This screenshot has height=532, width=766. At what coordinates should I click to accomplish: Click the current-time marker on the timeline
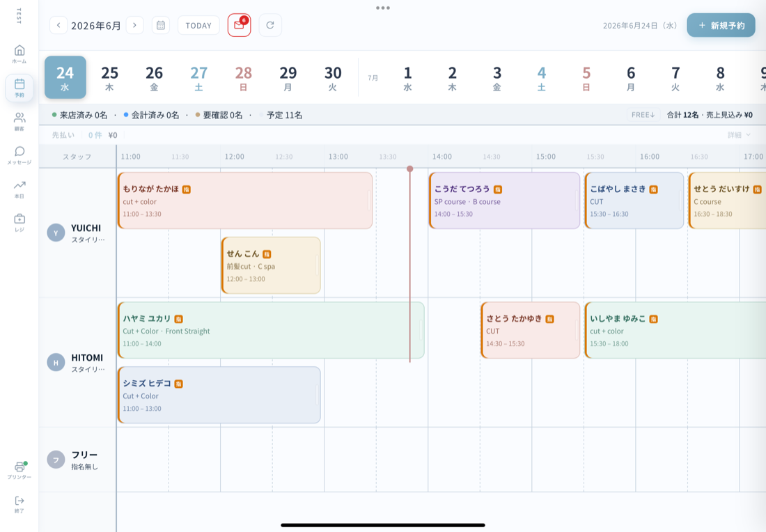point(410,169)
